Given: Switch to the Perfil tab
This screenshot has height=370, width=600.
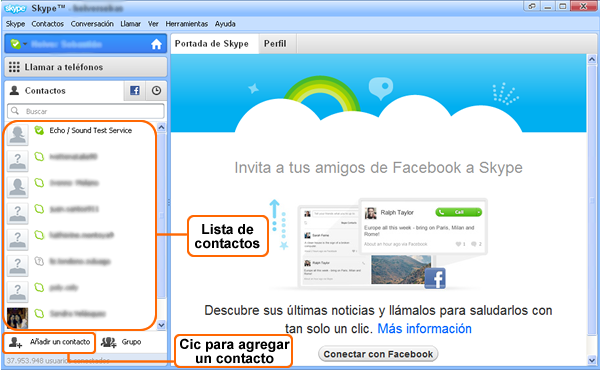Looking at the screenshot, I should tap(277, 44).
